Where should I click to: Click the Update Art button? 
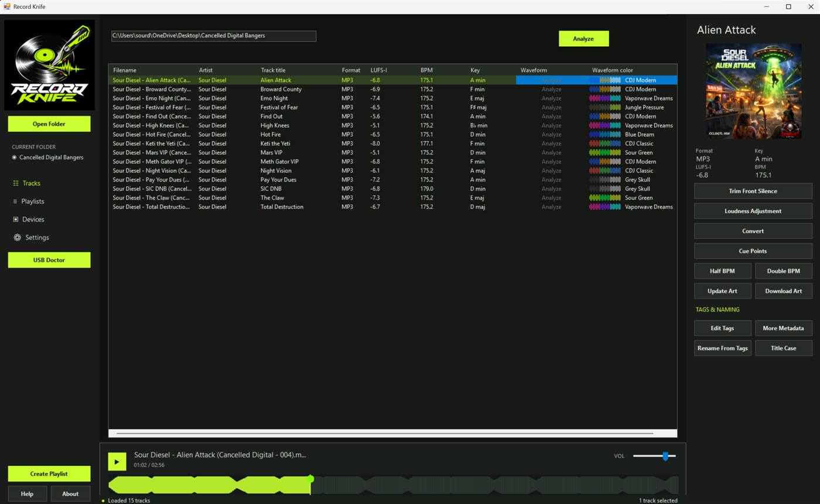pyautogui.click(x=723, y=291)
